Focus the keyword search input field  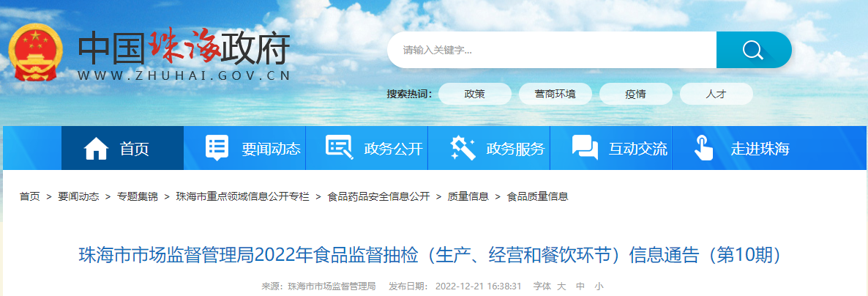coord(552,50)
